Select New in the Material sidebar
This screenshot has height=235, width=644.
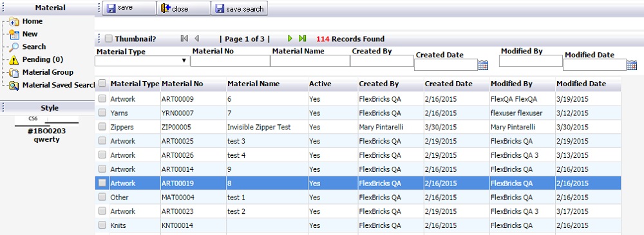(x=30, y=33)
